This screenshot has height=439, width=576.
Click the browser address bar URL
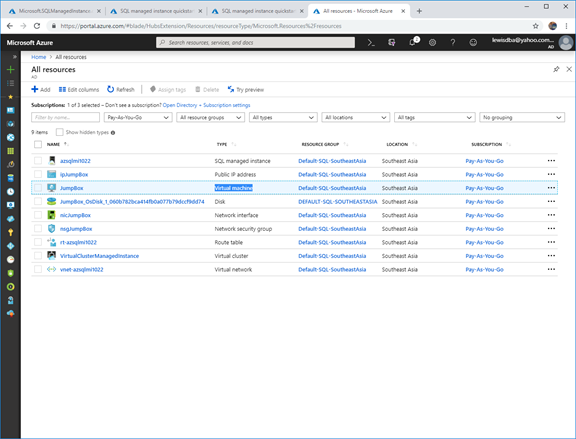click(201, 26)
